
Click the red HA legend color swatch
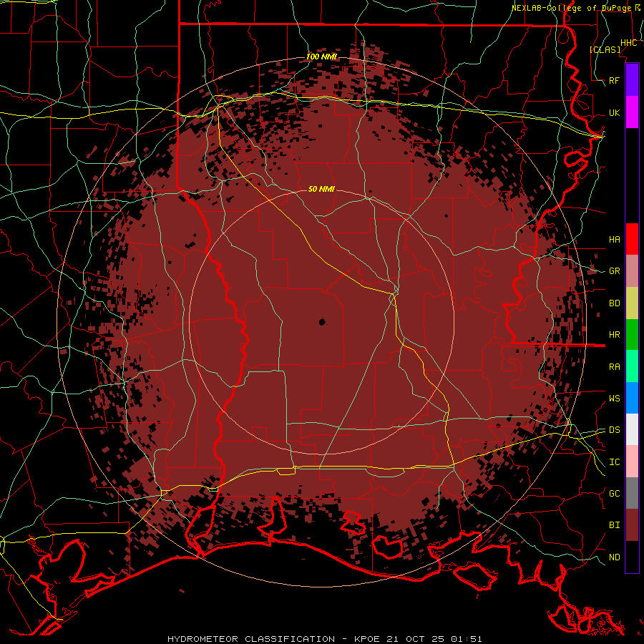(632, 239)
